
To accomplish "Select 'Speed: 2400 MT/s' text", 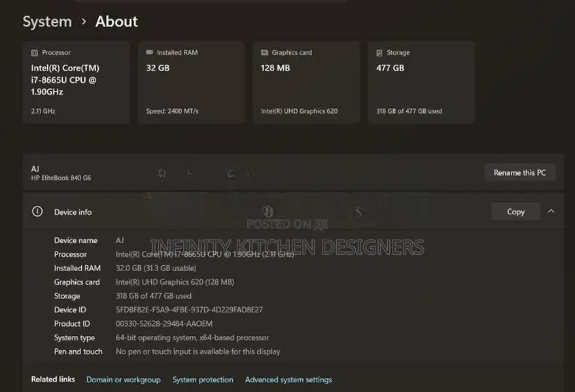I will (172, 111).
